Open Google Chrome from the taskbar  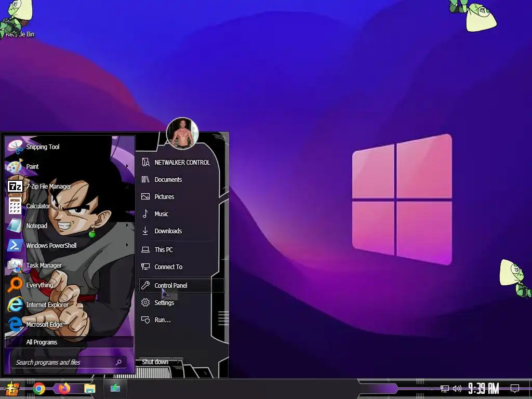pos(39,389)
